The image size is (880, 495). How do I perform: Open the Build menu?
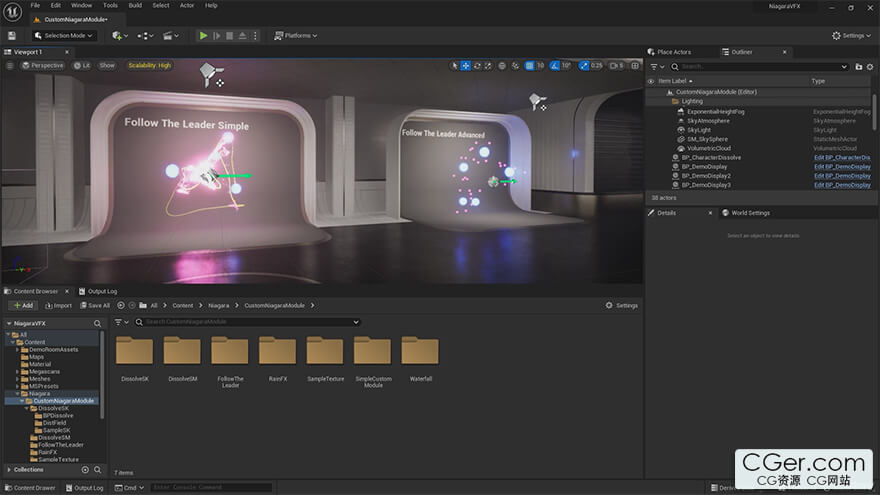coord(134,5)
